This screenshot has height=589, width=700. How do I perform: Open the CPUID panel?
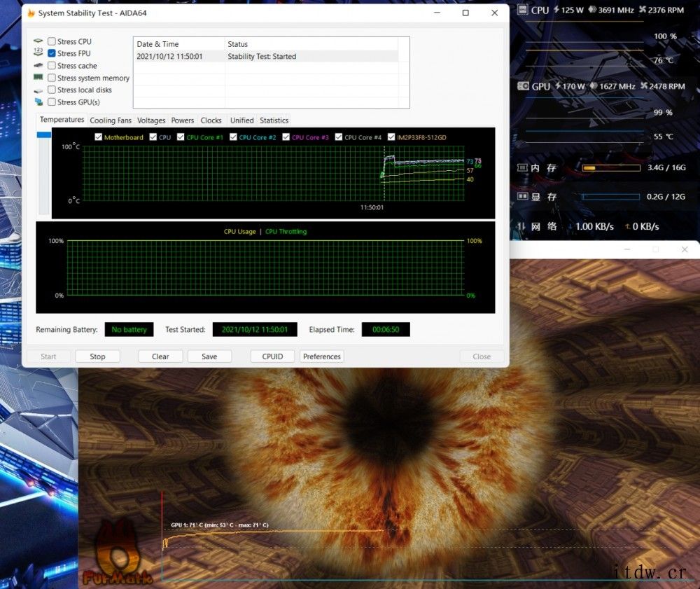point(272,356)
